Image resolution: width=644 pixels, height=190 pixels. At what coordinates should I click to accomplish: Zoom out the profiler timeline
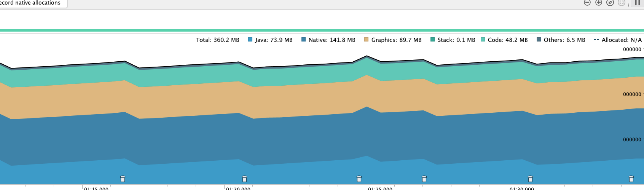pos(587,3)
